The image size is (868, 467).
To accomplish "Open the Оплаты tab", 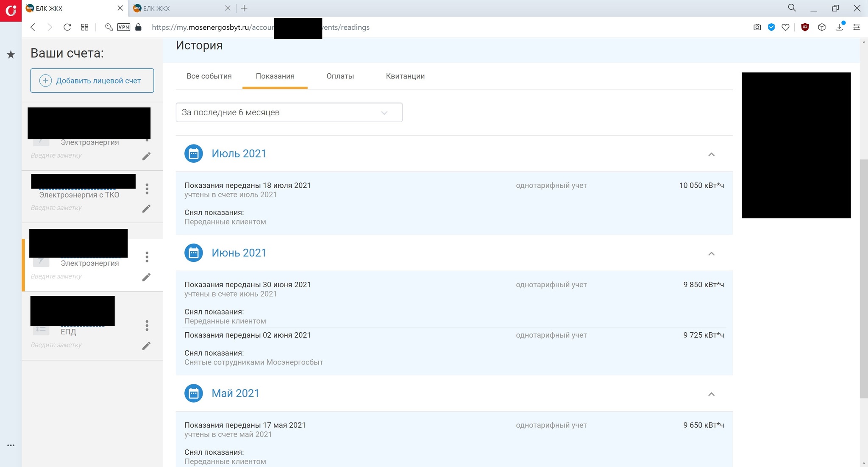I will pos(340,76).
